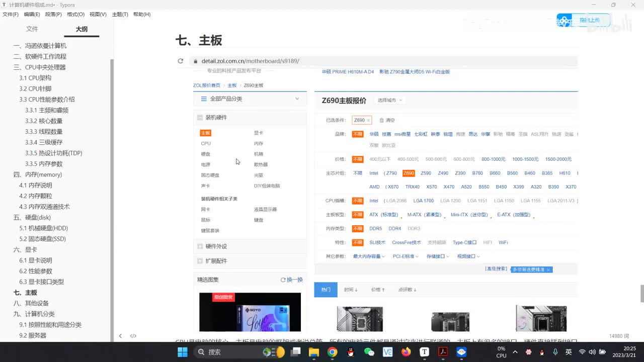Screen dimensions: 644x362
Task: Expand the 扩展配件 category section
Action: [200, 261]
